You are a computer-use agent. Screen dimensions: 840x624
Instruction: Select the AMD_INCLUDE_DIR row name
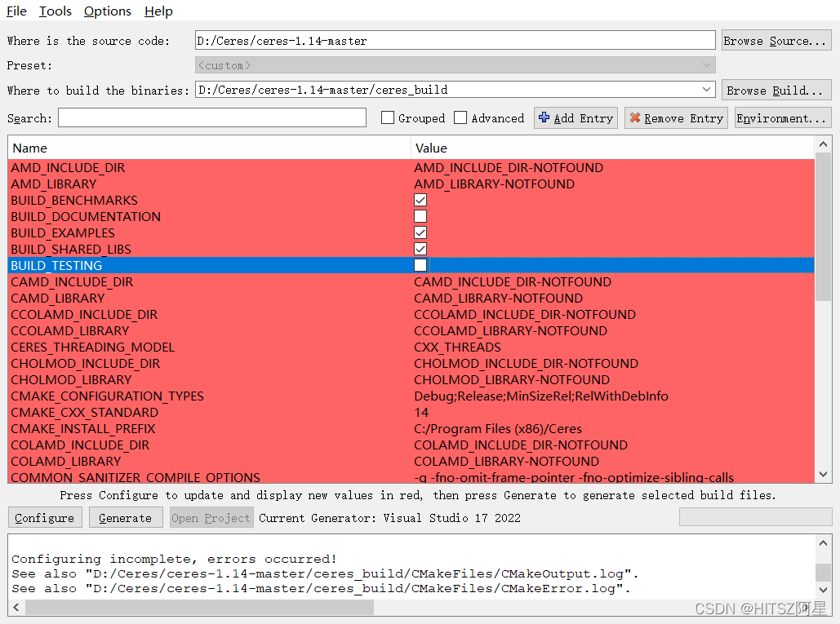(68, 167)
